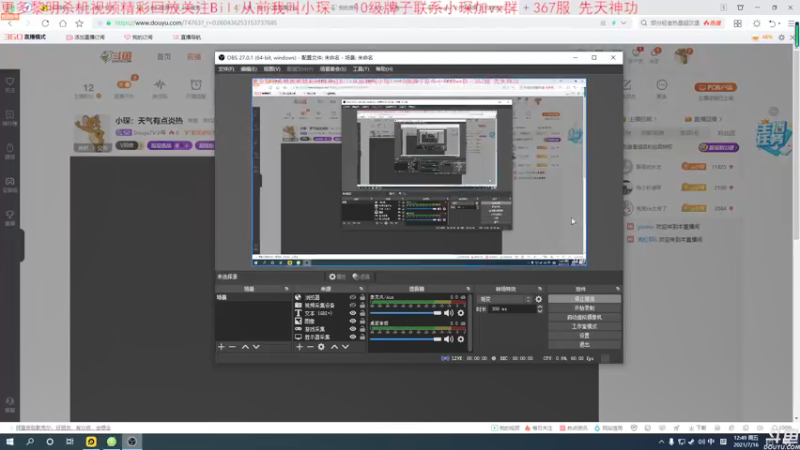Add a new source with the plus icon in OBS Sources panel

299,347
